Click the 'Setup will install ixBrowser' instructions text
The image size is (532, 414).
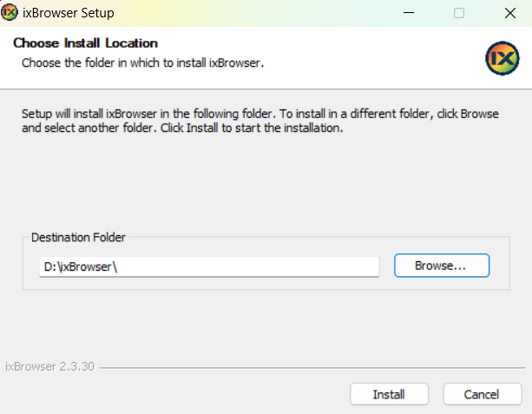(259, 121)
